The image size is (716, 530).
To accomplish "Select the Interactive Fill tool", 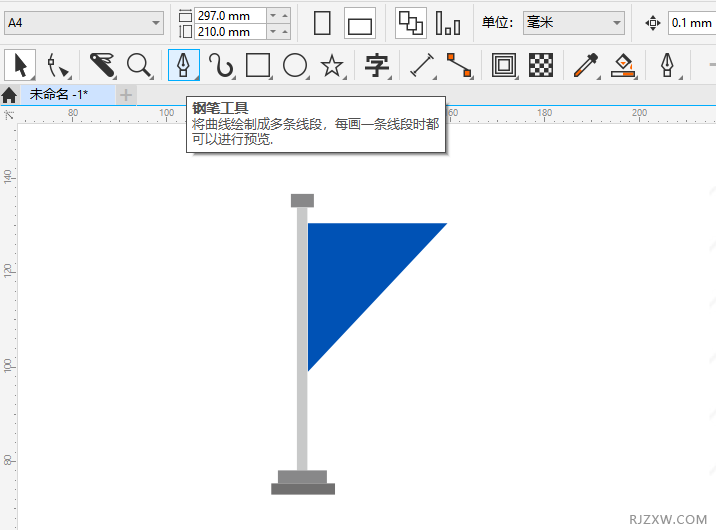I will click(x=623, y=65).
